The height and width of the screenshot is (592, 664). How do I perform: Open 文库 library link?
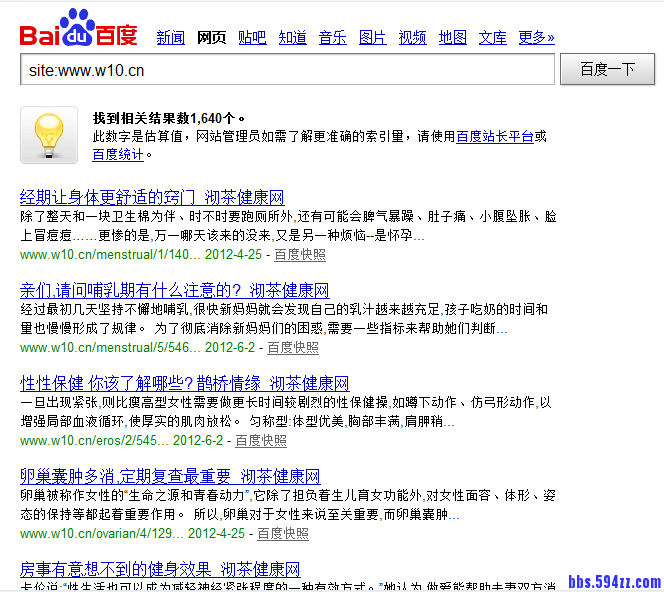[492, 38]
